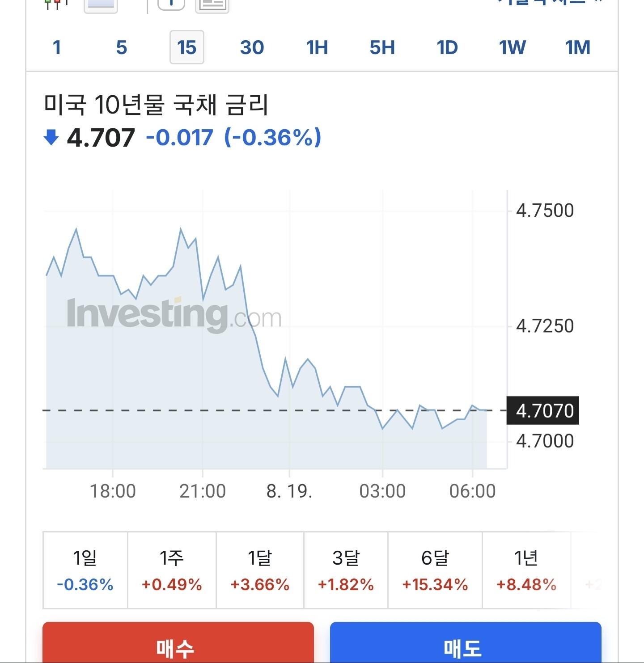Switch to the 5 minute interval
This screenshot has width=644, height=663.
coord(122,47)
